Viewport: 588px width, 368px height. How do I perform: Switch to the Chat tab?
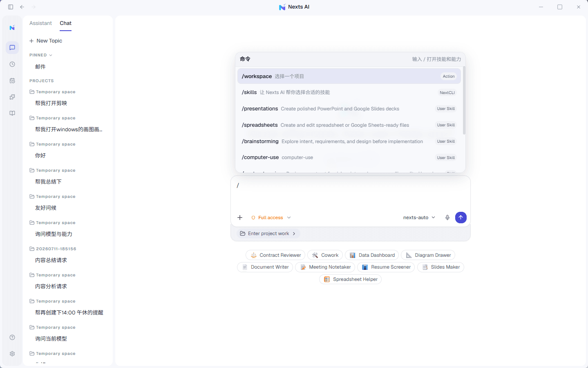tap(65, 23)
